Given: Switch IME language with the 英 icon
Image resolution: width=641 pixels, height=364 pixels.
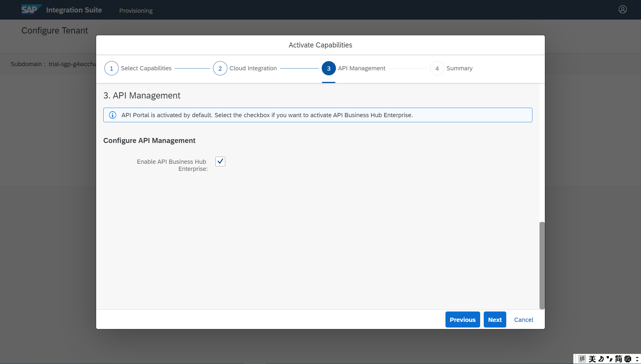Looking at the screenshot, I should pyautogui.click(x=592, y=359).
